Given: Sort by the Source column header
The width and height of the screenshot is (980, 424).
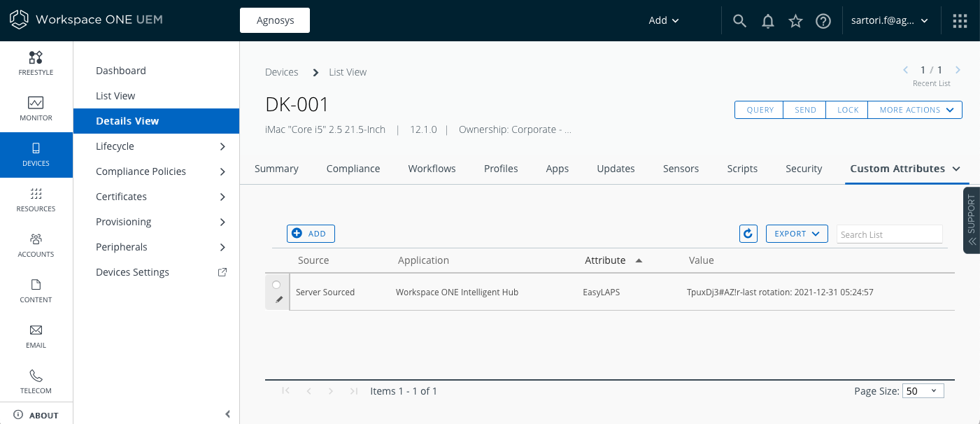Looking at the screenshot, I should (313, 260).
